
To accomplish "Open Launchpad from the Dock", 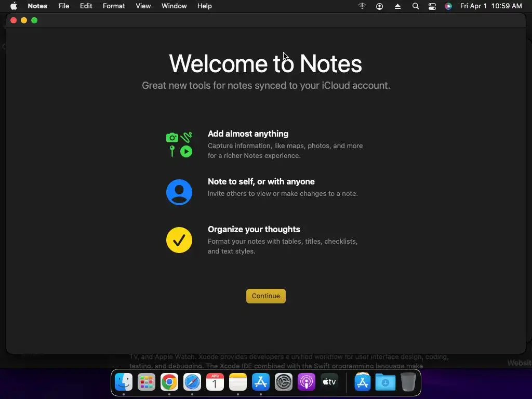I will pos(146,382).
